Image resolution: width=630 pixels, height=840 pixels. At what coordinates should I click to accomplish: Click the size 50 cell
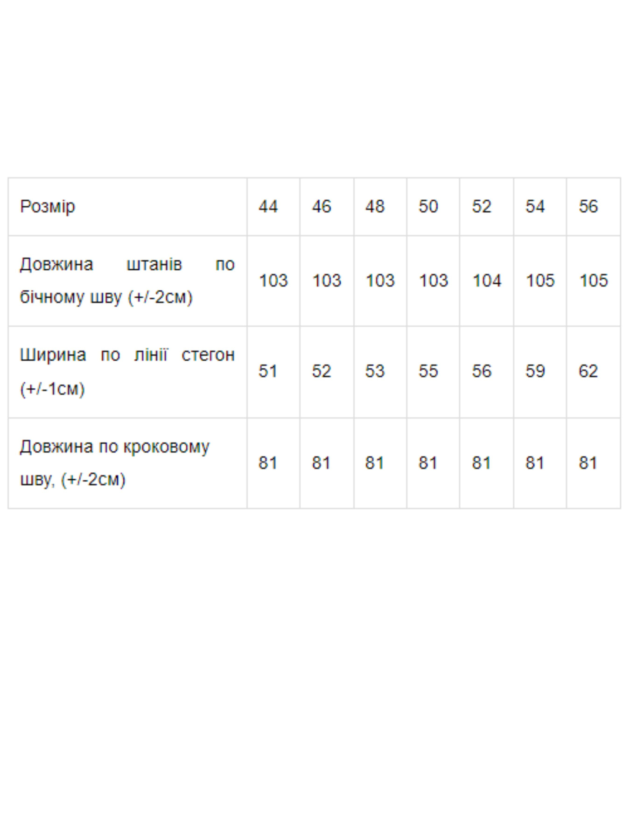coord(428,206)
